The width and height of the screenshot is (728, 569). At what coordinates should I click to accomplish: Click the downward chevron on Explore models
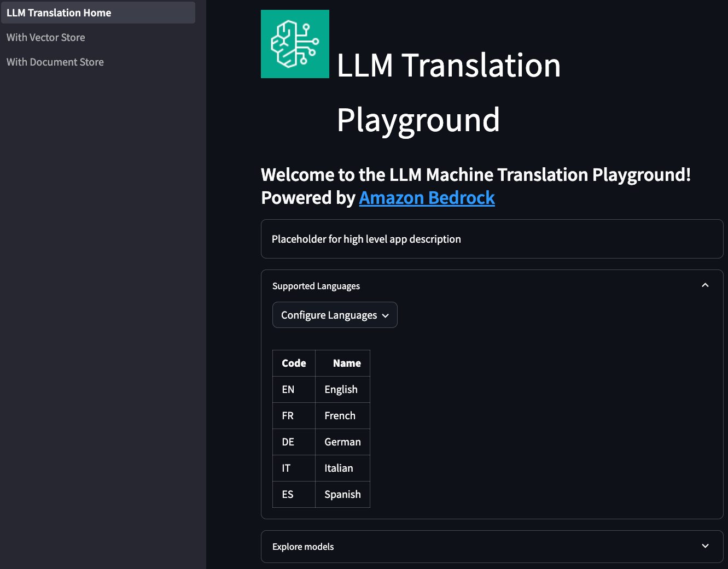(x=705, y=546)
